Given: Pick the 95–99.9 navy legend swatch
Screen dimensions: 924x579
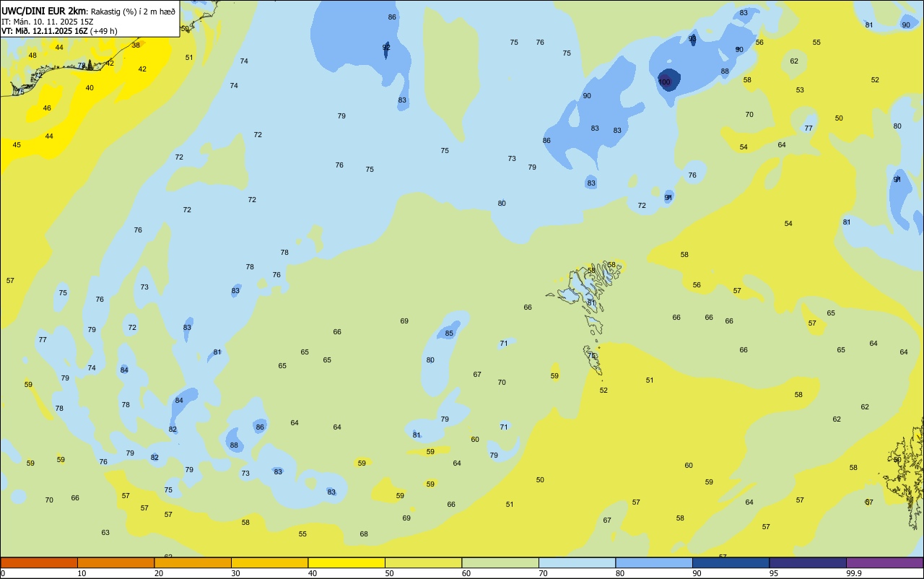Looking at the screenshot, I should tap(808, 562).
